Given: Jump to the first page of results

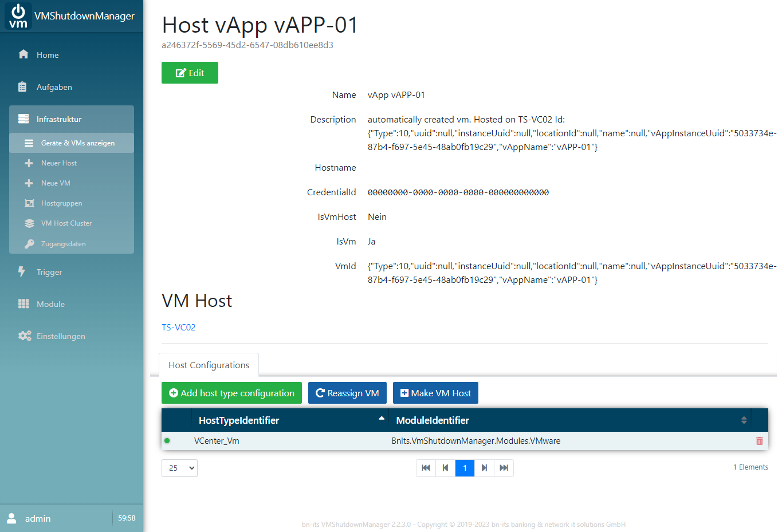Looking at the screenshot, I should coord(426,468).
